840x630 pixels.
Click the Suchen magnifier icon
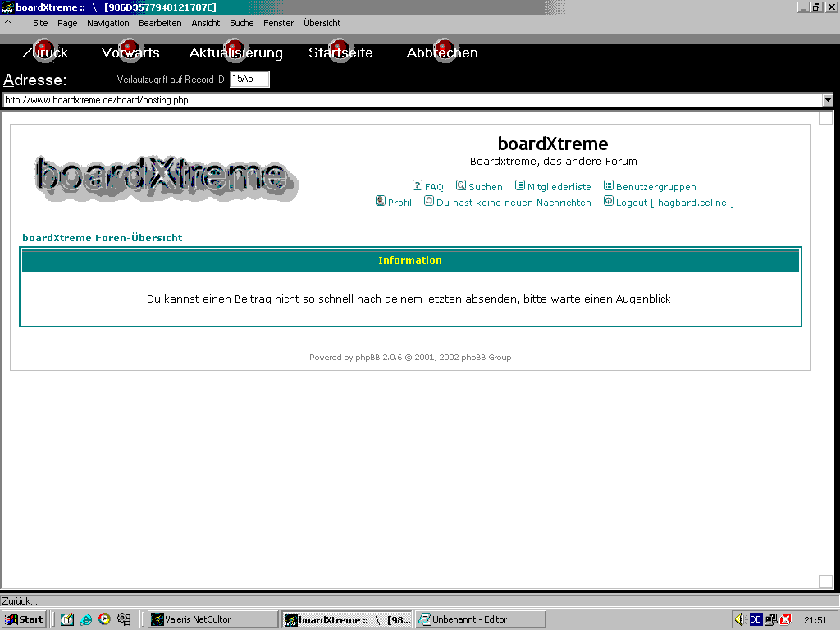[461, 186]
